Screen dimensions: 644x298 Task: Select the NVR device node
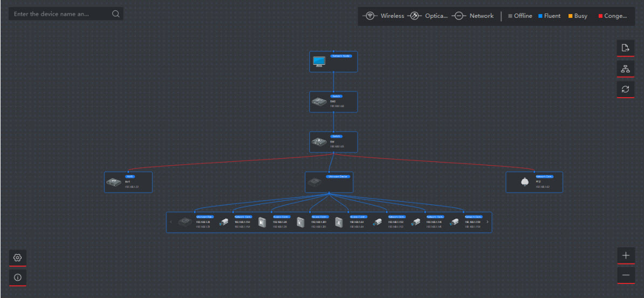128,182
